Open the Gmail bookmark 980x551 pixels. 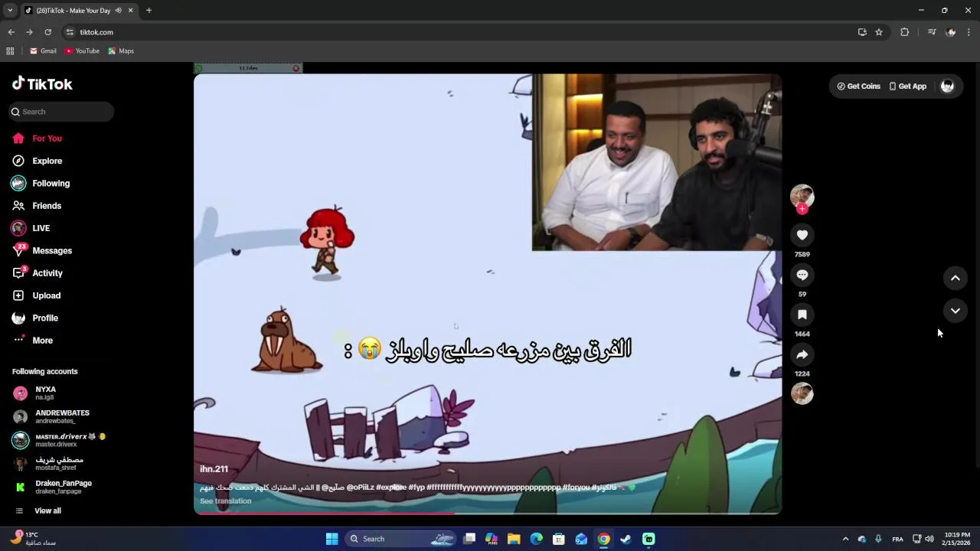coord(43,51)
